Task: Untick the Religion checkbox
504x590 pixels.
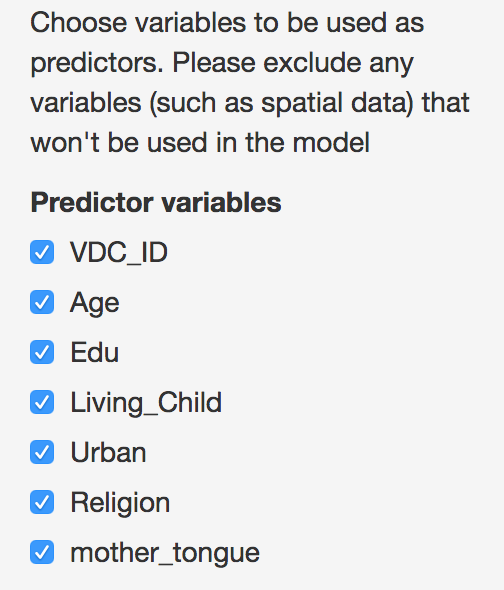Action: (x=42, y=502)
